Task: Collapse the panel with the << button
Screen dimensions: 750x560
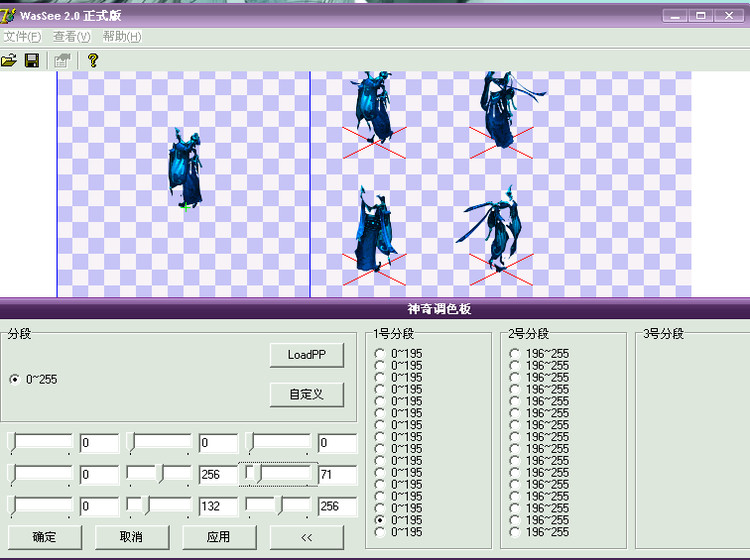Action: coord(307,537)
